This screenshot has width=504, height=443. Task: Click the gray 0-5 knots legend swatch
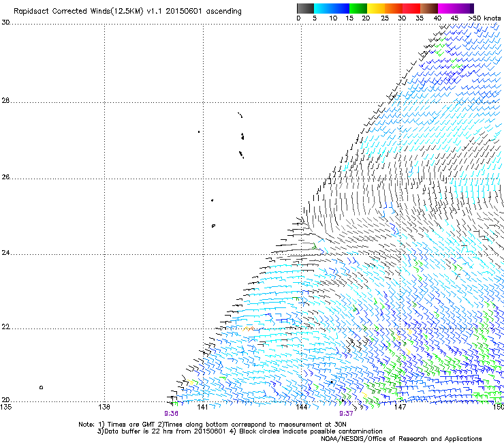305,8
